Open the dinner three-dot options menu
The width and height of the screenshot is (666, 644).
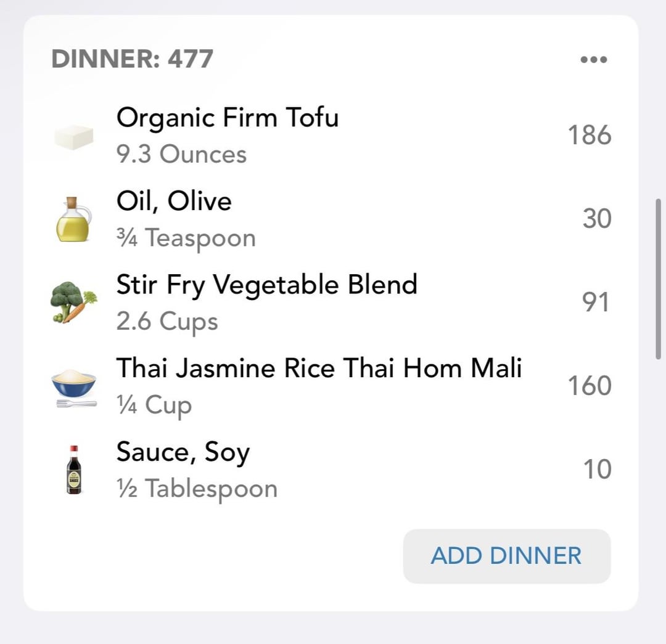(x=594, y=60)
